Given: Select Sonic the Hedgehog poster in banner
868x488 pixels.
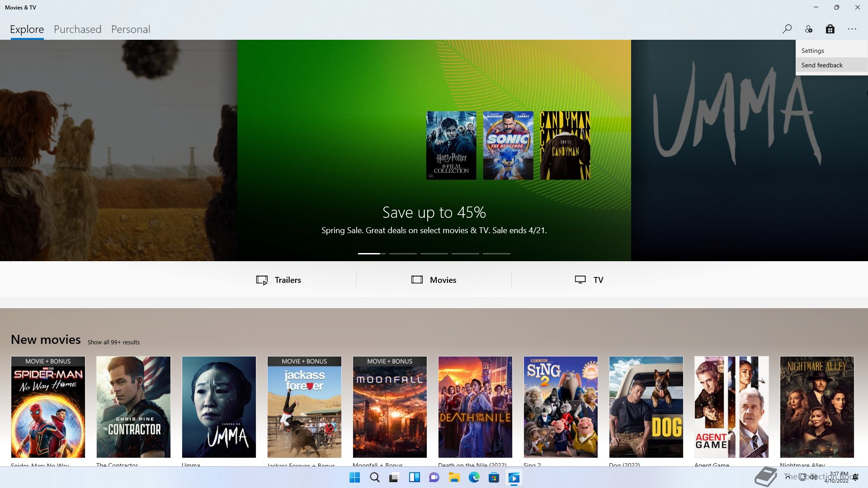Looking at the screenshot, I should [x=508, y=145].
